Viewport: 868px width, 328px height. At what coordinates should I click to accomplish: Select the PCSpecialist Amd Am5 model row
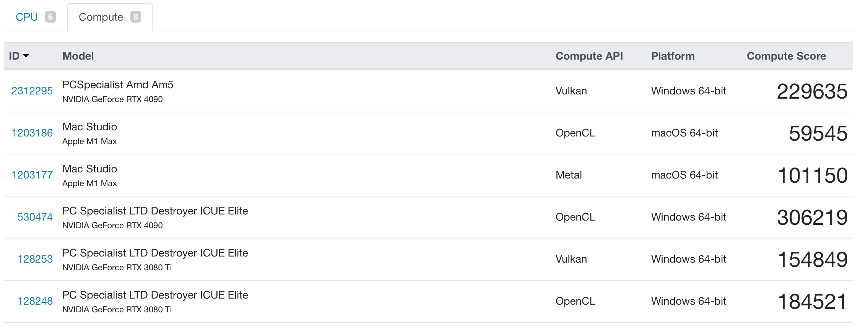[428, 91]
